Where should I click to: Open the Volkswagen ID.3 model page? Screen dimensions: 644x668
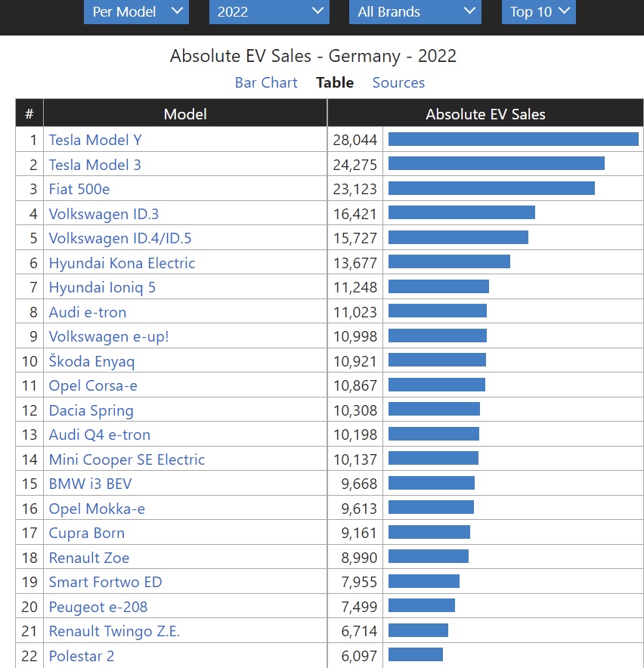[104, 213]
